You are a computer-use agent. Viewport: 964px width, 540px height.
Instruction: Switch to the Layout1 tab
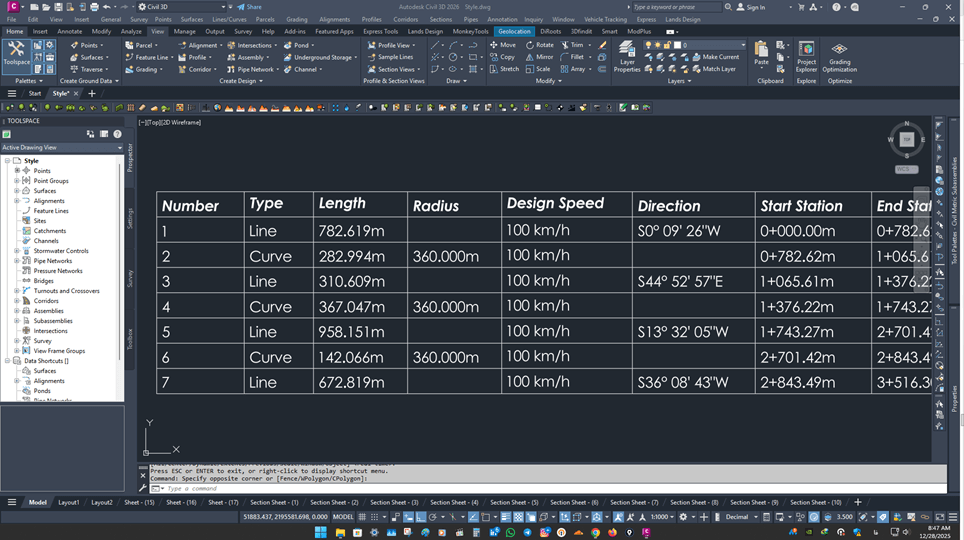click(68, 502)
